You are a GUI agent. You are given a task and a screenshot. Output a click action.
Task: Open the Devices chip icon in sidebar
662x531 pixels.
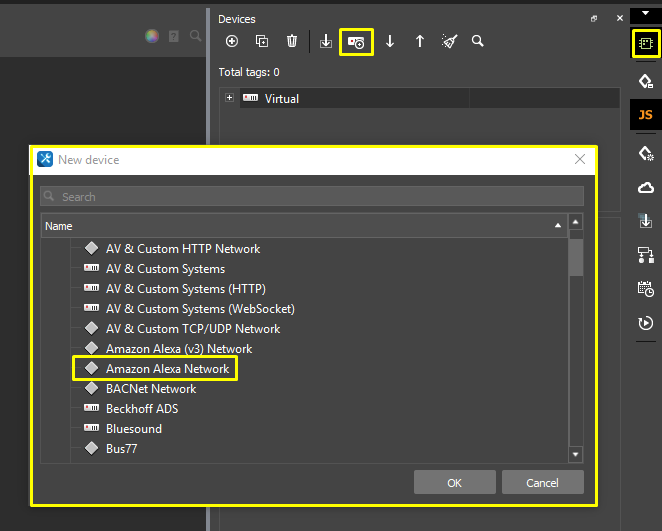pos(645,44)
